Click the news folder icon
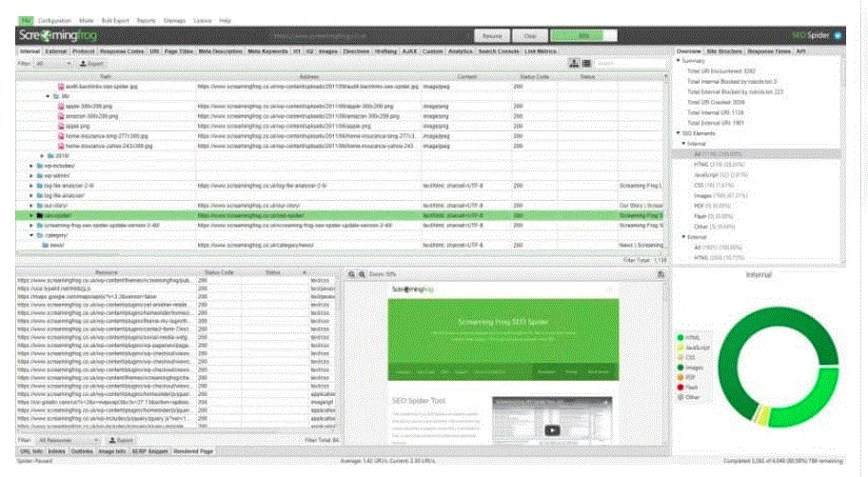The height and width of the screenshot is (477, 868). [x=46, y=245]
